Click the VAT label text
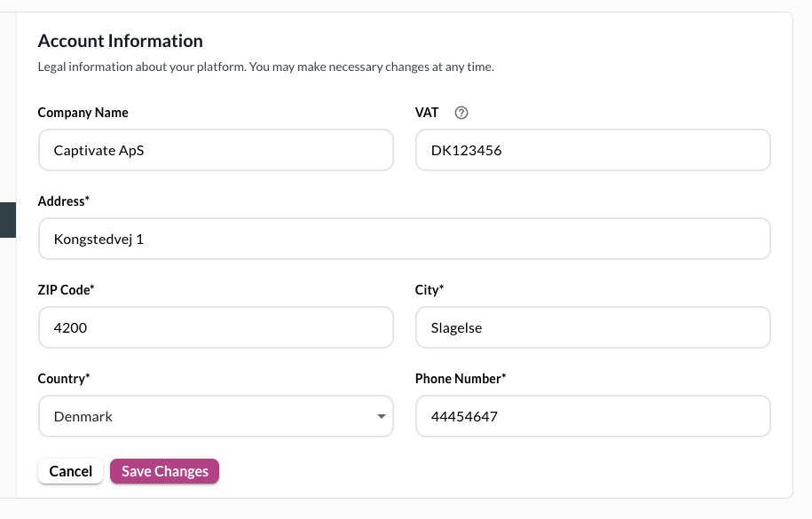Screen dimensions: 812x519 click(x=427, y=113)
